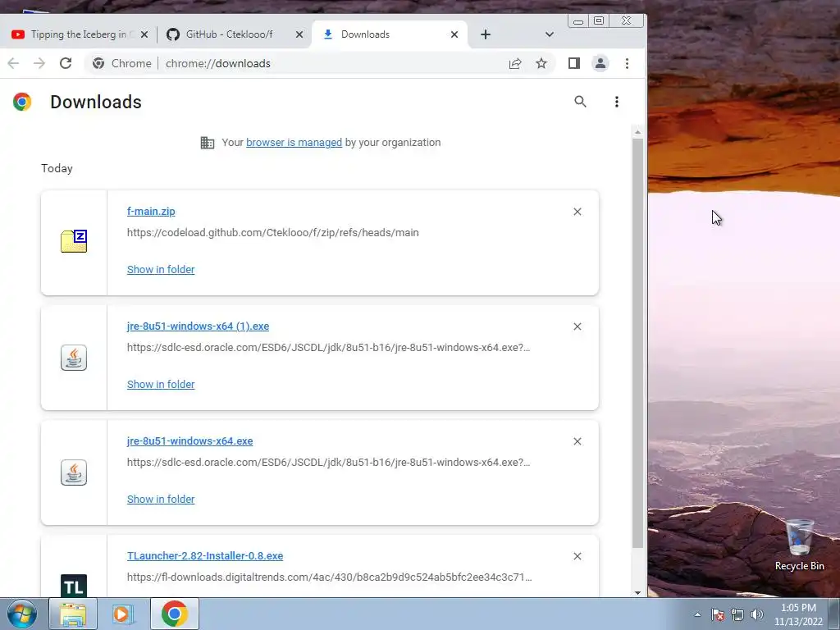Screen dimensions: 840x630
Task: Click Java icon for jre-8u51-windows-x64 (1).exe
Action: [x=74, y=358]
